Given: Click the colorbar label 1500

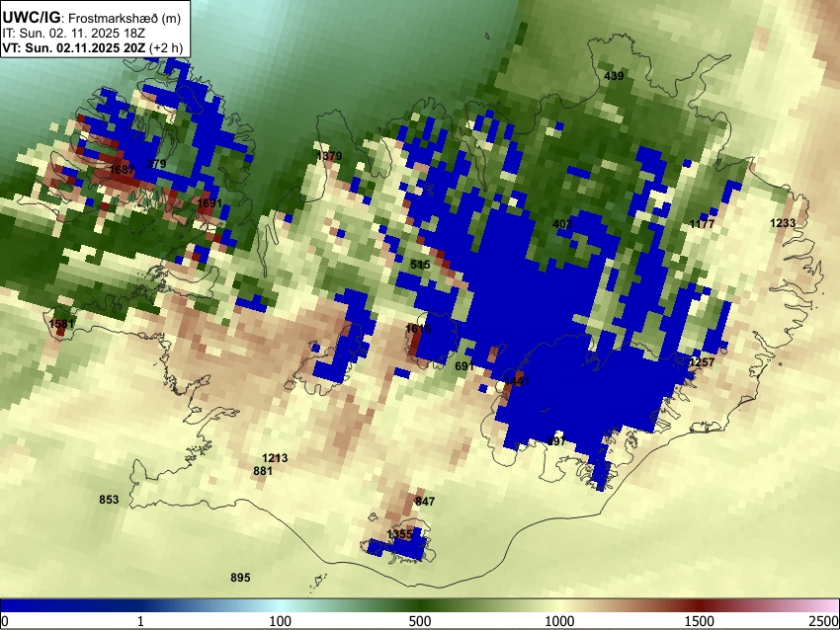Looking at the screenshot, I should [x=700, y=621].
